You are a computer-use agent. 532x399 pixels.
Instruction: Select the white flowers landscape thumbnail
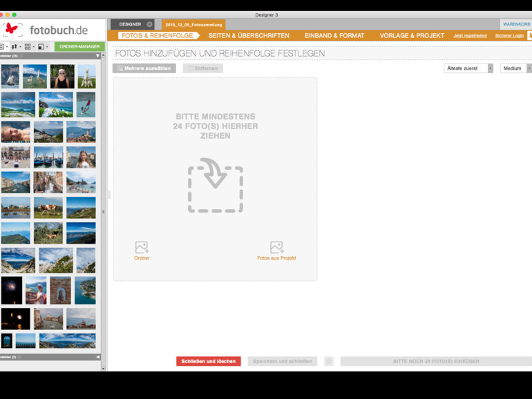[56, 105]
